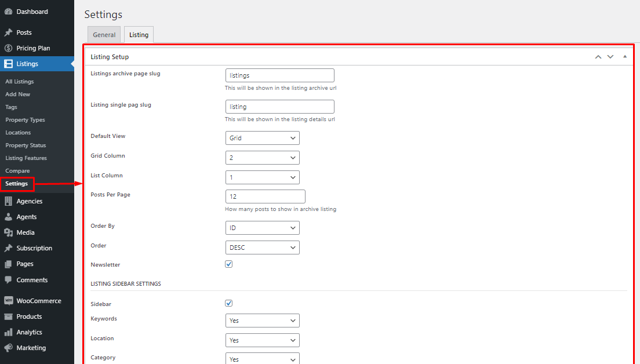640x364 pixels.
Task: Open the Media library
Action: tap(23, 232)
